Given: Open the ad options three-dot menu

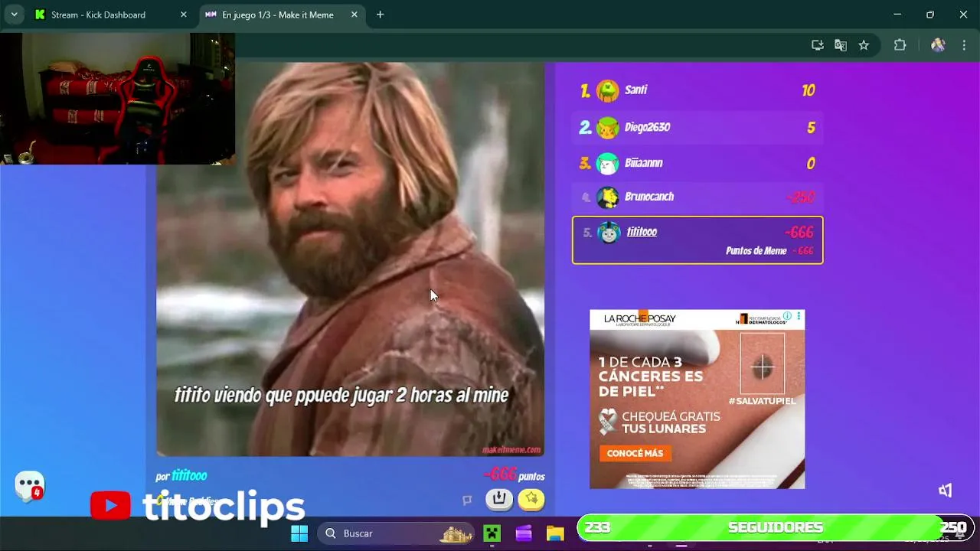Looking at the screenshot, I should pos(799,315).
